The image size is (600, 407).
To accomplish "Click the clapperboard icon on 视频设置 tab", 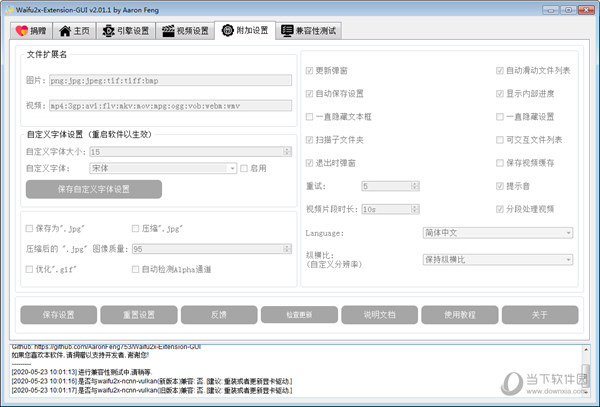I will click(168, 31).
